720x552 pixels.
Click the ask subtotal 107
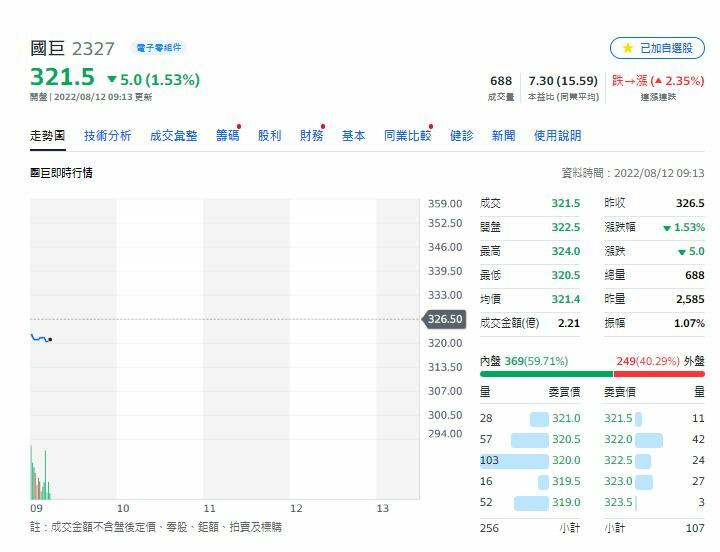(x=695, y=528)
